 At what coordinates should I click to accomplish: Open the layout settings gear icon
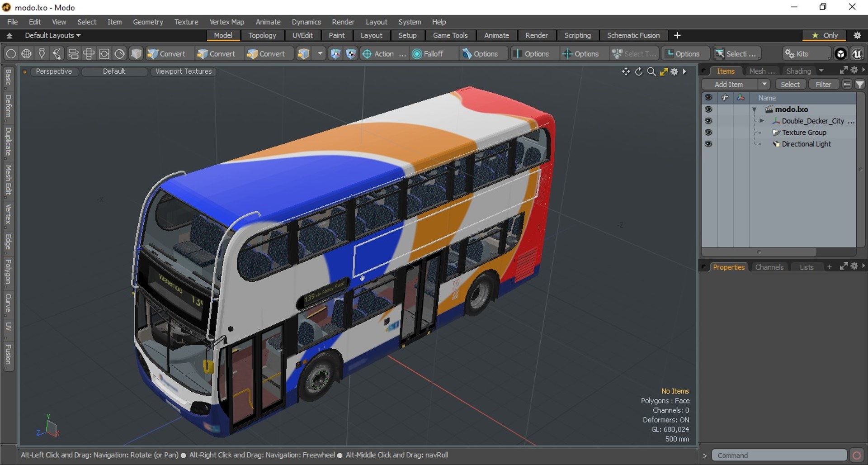pos(857,35)
